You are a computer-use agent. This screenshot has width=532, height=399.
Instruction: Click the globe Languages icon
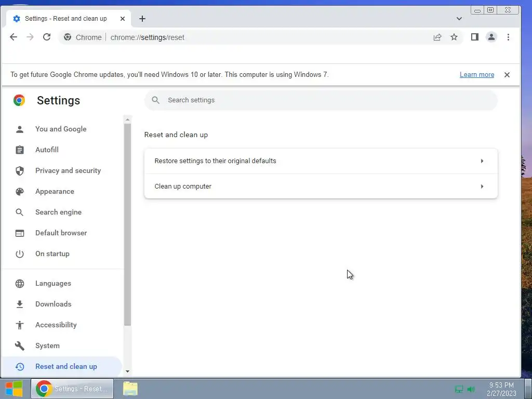pyautogui.click(x=20, y=283)
